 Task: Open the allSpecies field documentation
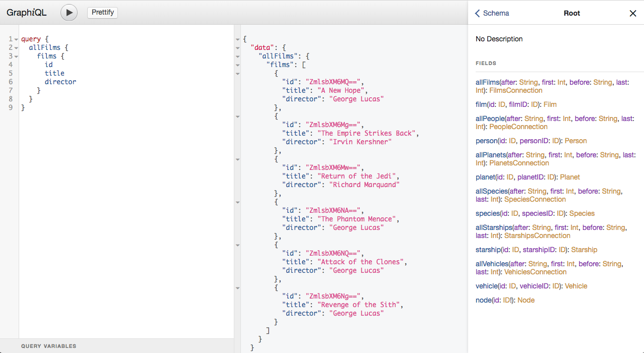[x=492, y=191]
